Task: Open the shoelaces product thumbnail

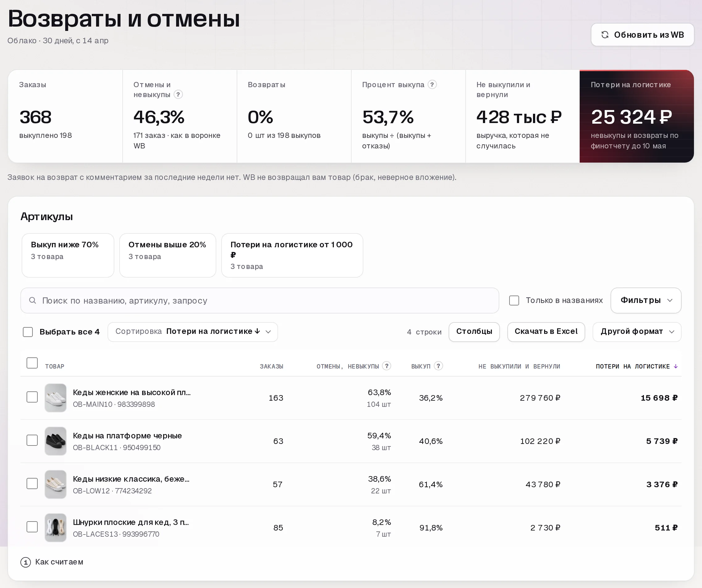Action: tap(56, 527)
